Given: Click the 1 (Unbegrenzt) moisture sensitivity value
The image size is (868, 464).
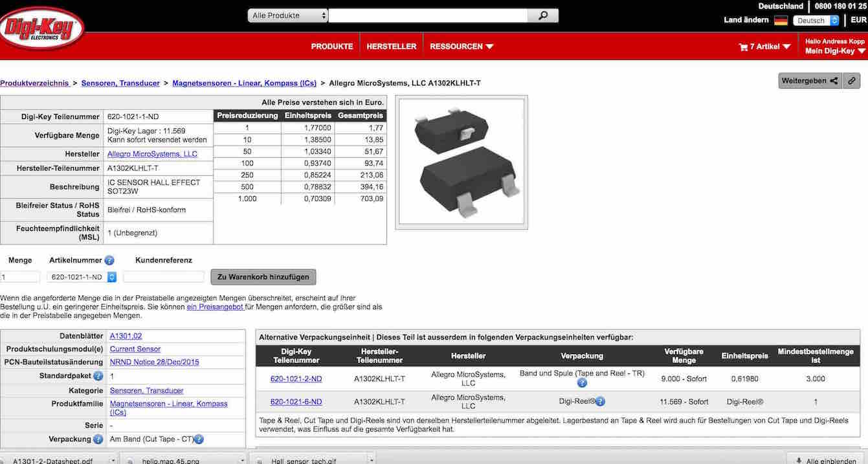Looking at the screenshot, I should click(132, 232).
